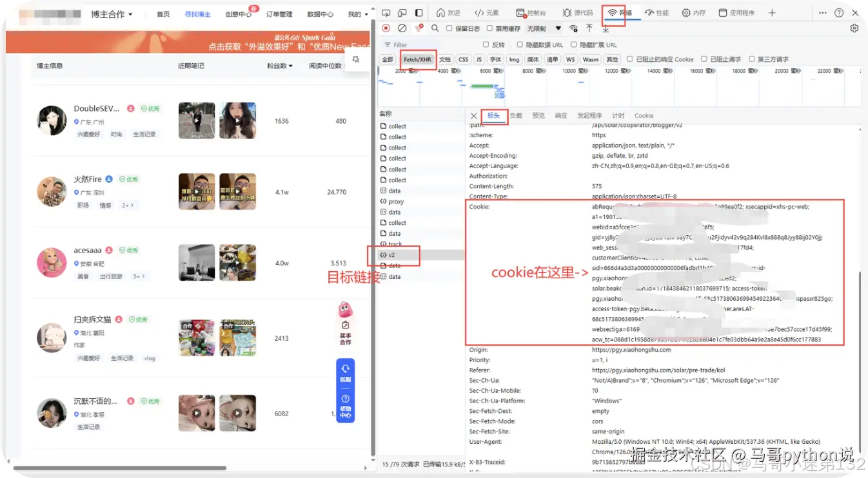
Task: Expand 博主合作 dropdown in page header
Action: (112, 14)
